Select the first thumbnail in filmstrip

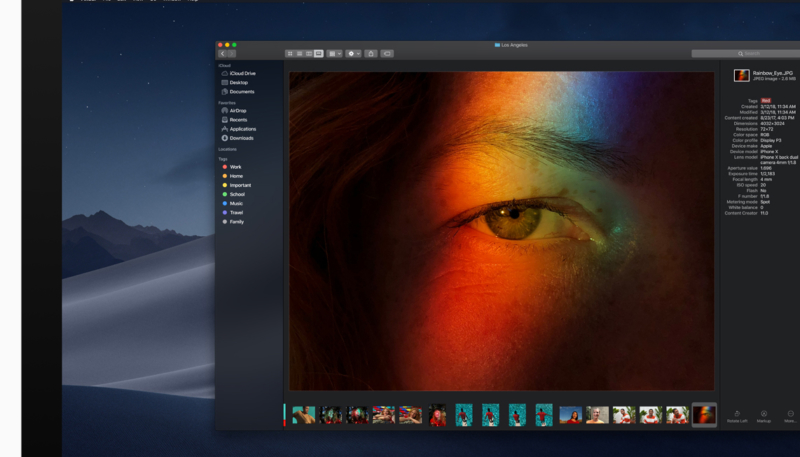303,414
